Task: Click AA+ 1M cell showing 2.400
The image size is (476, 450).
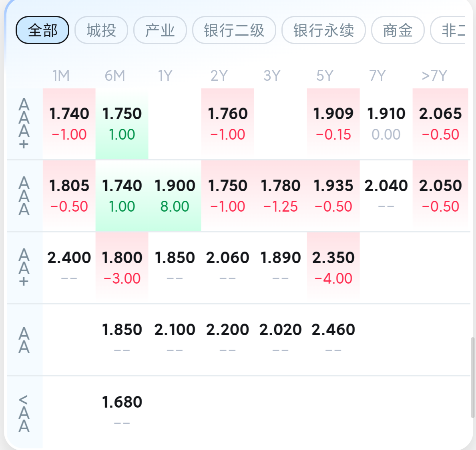Action: point(69,267)
